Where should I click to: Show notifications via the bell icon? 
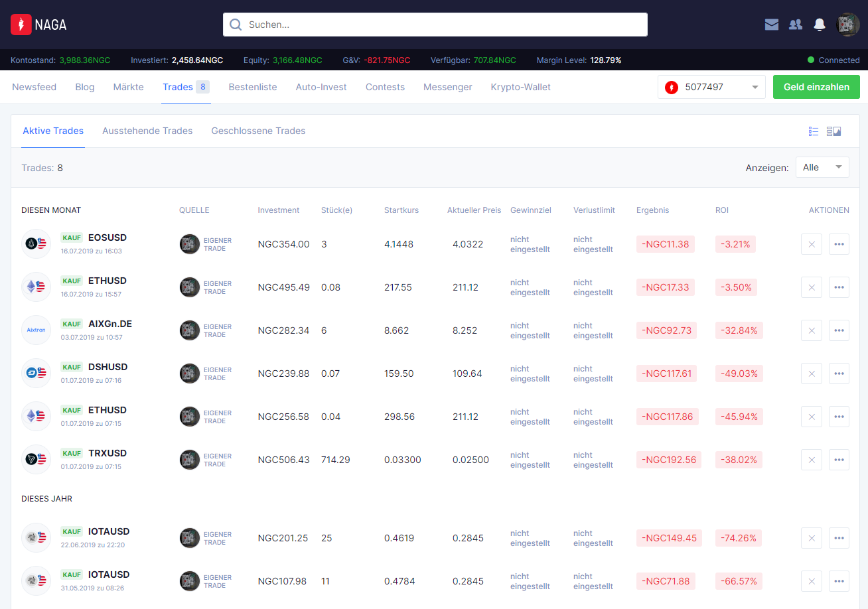point(820,25)
